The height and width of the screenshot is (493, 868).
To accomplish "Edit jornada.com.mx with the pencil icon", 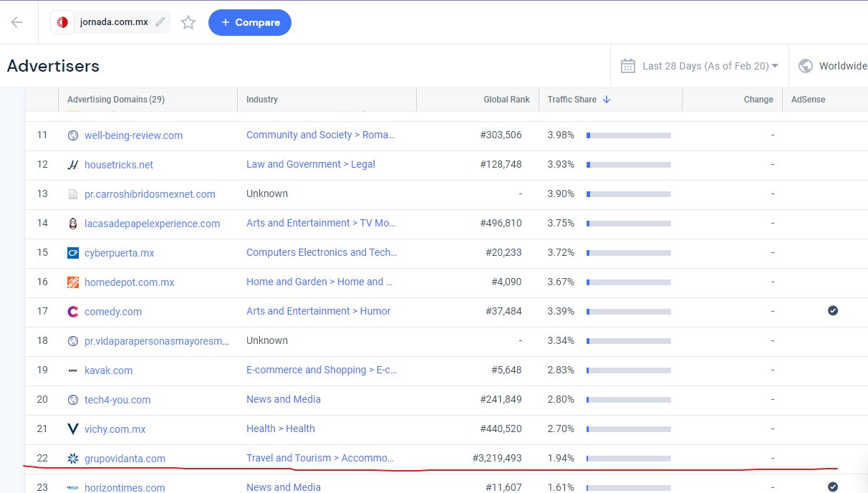I will [x=160, y=22].
